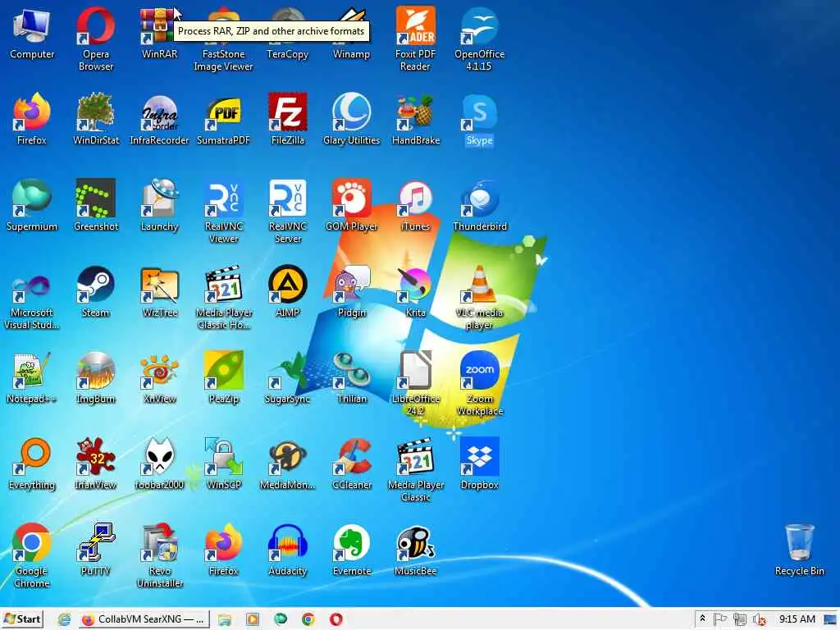Screen dimensions: 840x630
Task: Launch the IrfanView desktop shortcut
Action: (95, 464)
